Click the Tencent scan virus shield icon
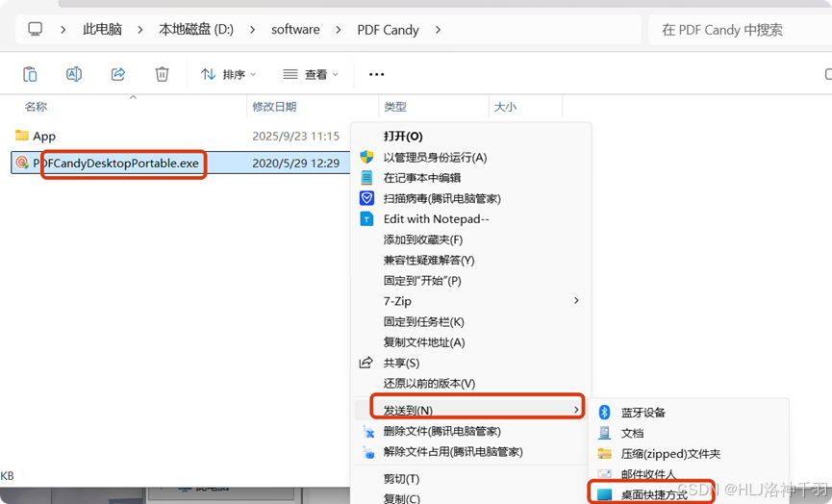The height and width of the screenshot is (504, 832). [366, 198]
